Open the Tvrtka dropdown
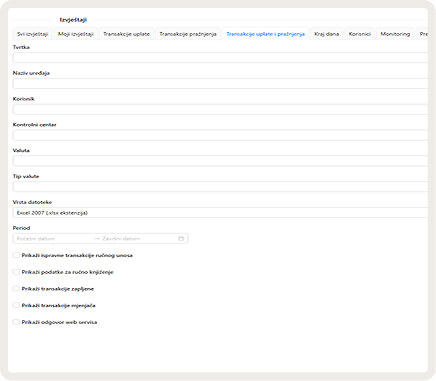 tap(220, 58)
